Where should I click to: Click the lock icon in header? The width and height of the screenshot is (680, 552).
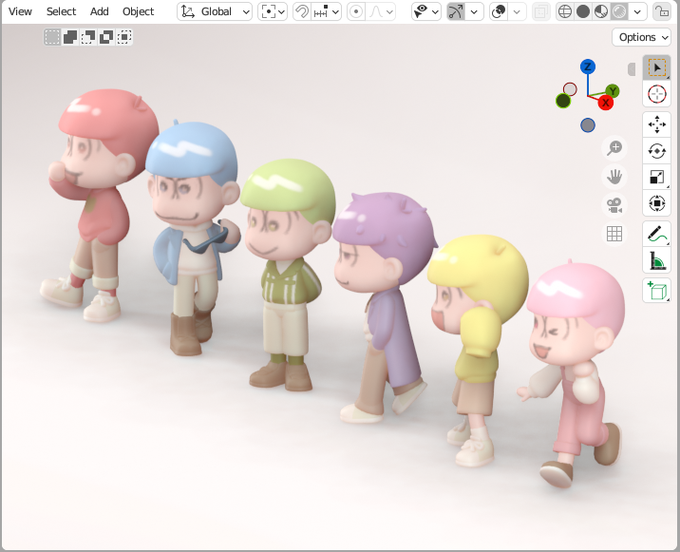tap(661, 12)
